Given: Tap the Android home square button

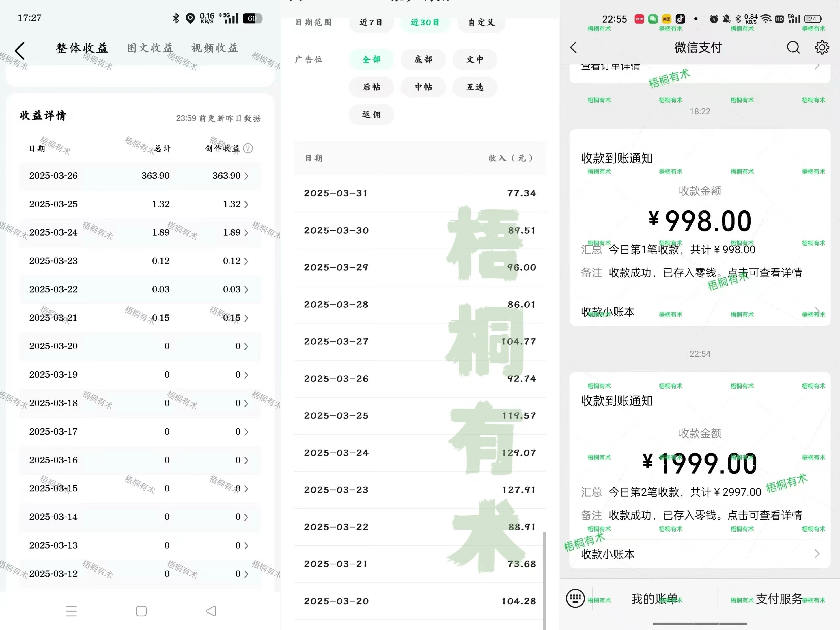Looking at the screenshot, I should [141, 611].
